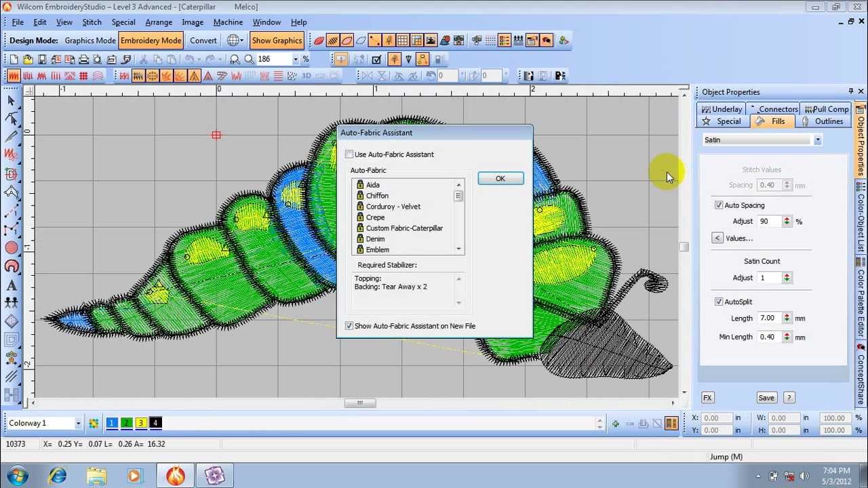868x488 pixels.
Task: Click the red crosshatch fill stitch icon
Action: coord(84,76)
